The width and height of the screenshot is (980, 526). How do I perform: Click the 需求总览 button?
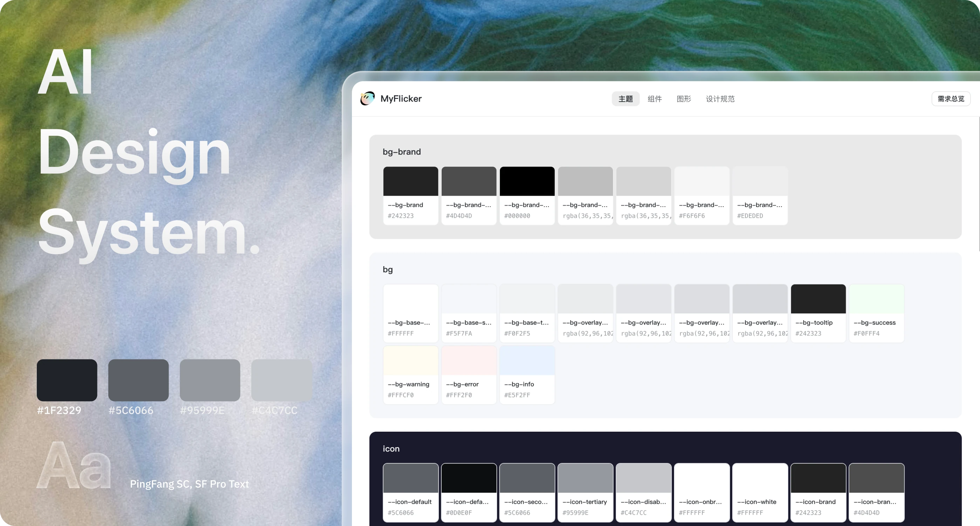951,99
